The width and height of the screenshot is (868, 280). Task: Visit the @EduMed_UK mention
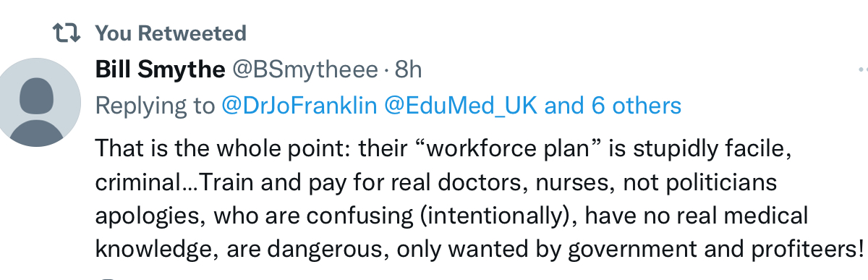click(x=461, y=106)
